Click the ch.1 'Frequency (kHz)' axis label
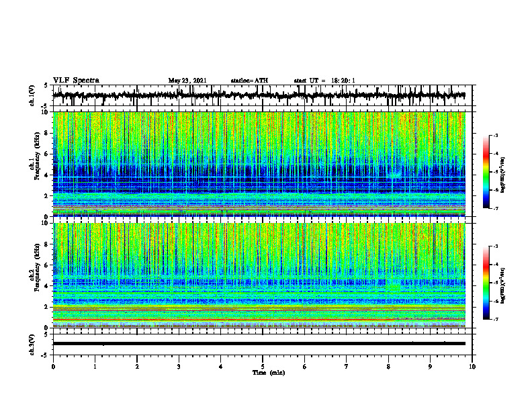Screen dimensions: 532x411 click(36, 156)
